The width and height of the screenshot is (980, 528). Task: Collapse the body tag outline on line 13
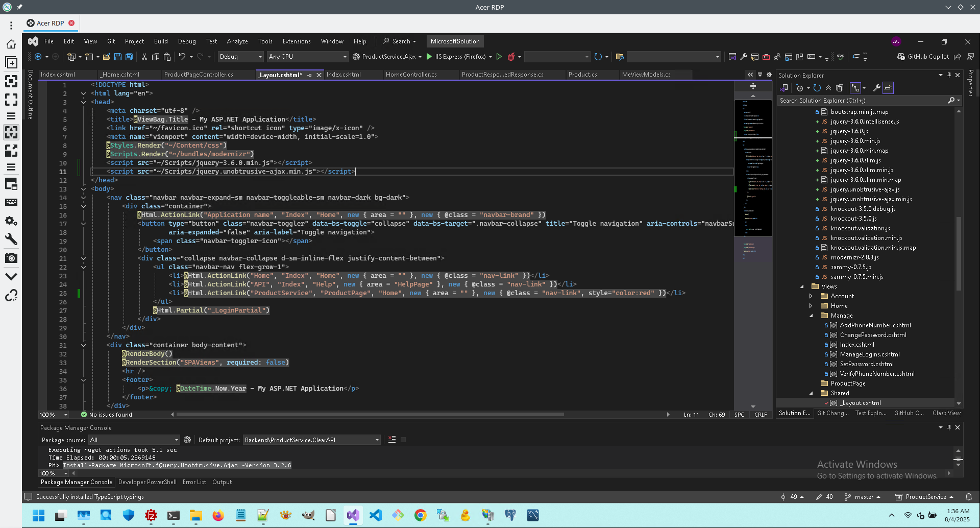[x=83, y=189]
